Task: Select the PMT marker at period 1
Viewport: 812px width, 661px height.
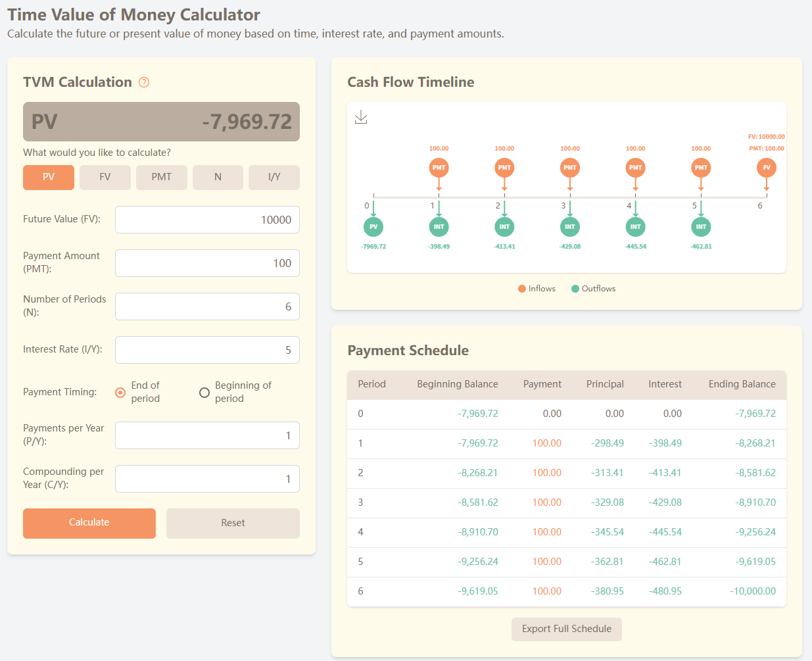Action: click(x=439, y=168)
